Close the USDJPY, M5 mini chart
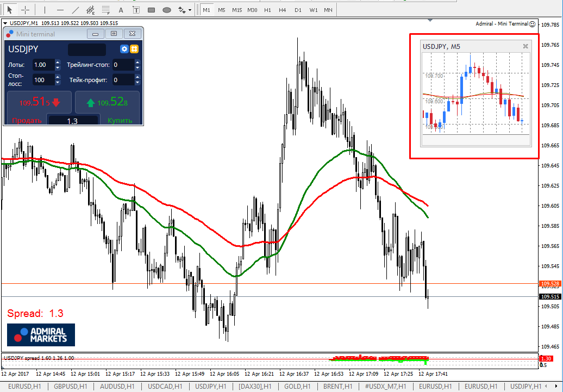 (526, 46)
